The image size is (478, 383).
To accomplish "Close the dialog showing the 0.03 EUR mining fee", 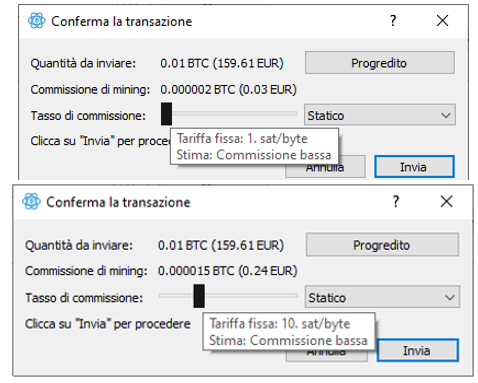I will (x=442, y=21).
